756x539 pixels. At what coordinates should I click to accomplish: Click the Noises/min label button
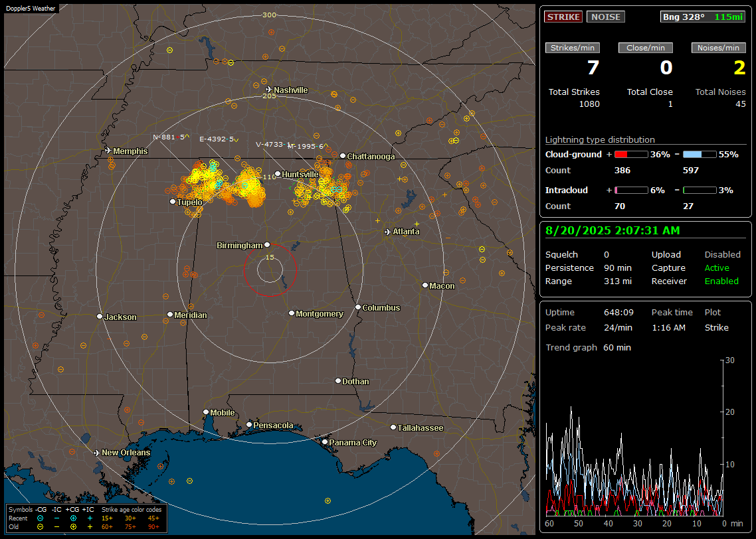(718, 48)
